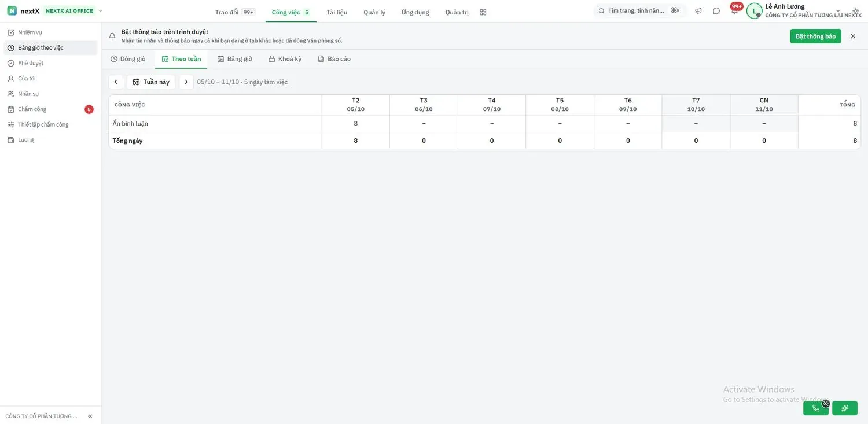Open the Khoá kỳ tab

coord(285,59)
